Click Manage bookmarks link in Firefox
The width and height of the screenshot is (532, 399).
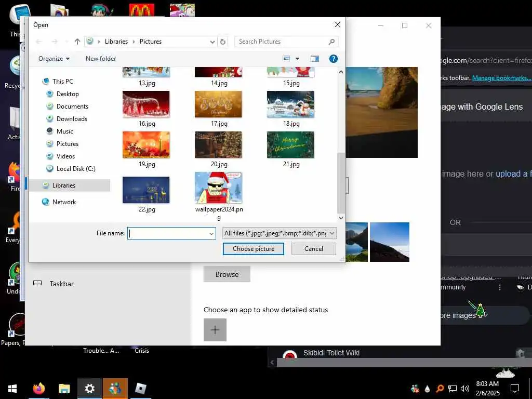coord(501,78)
